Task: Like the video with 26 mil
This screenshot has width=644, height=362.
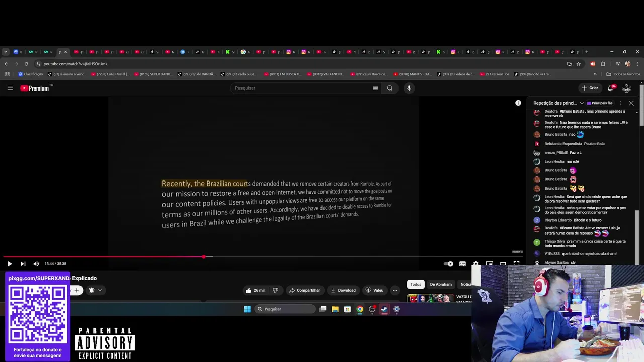Action: [255, 290]
